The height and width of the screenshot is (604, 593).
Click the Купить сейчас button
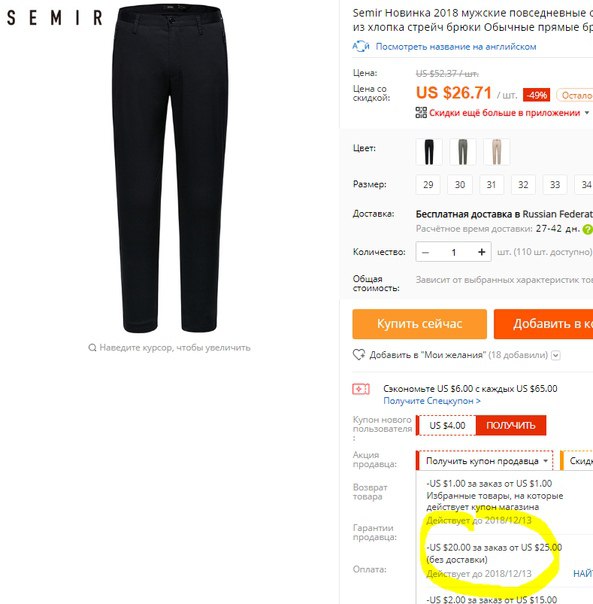click(x=420, y=324)
